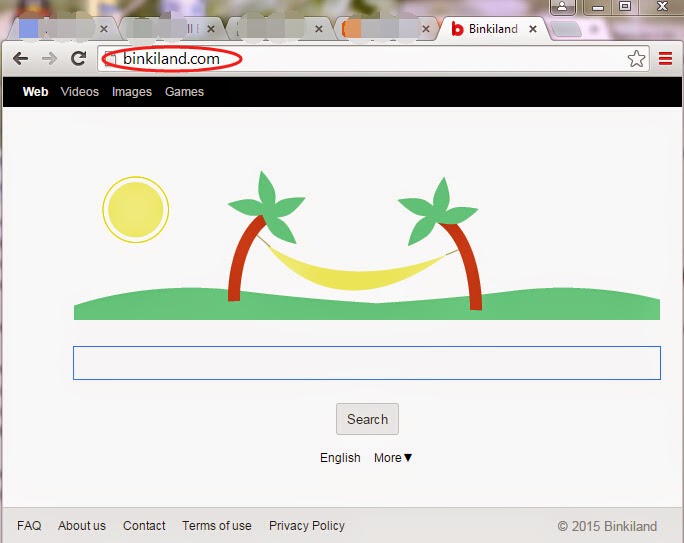Close the second blurred tab
The image size is (684, 543).
[211, 29]
